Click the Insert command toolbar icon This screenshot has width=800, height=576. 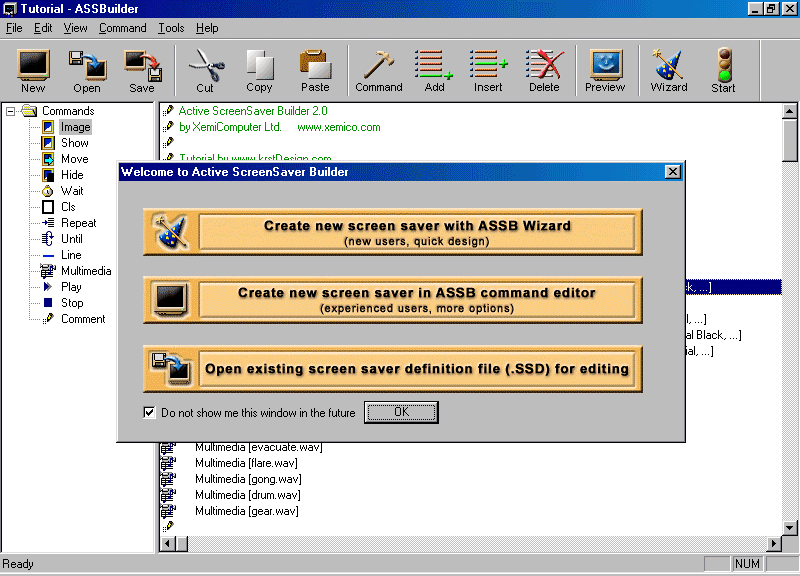tap(488, 70)
